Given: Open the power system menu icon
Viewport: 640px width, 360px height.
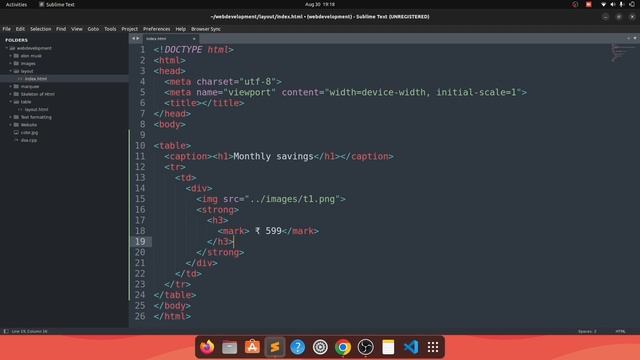Looking at the screenshot, I should coord(632,4).
